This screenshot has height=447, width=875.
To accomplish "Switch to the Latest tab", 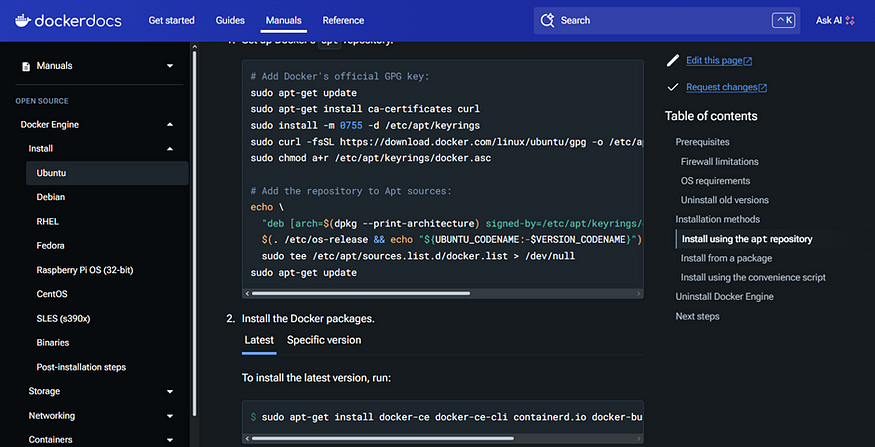I will click(x=259, y=340).
